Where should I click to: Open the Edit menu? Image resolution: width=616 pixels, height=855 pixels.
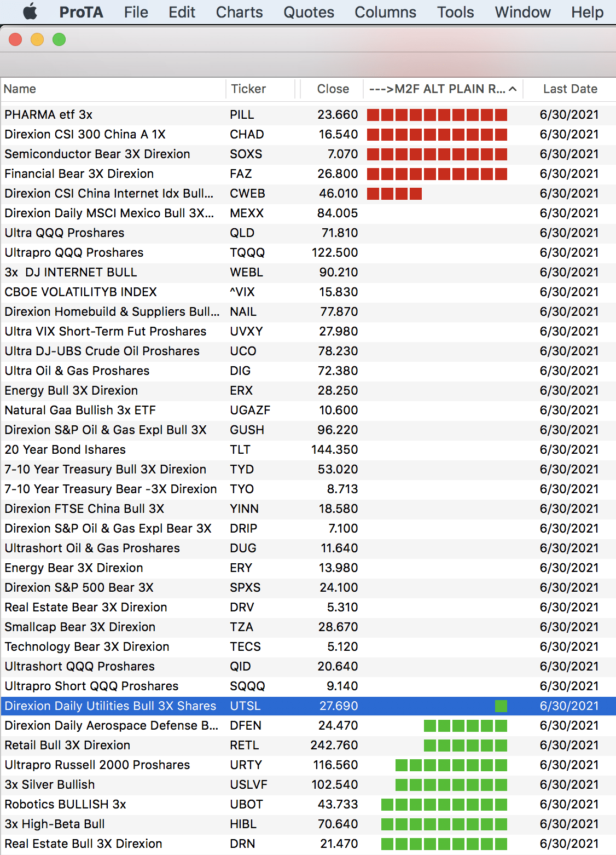pyautogui.click(x=182, y=12)
